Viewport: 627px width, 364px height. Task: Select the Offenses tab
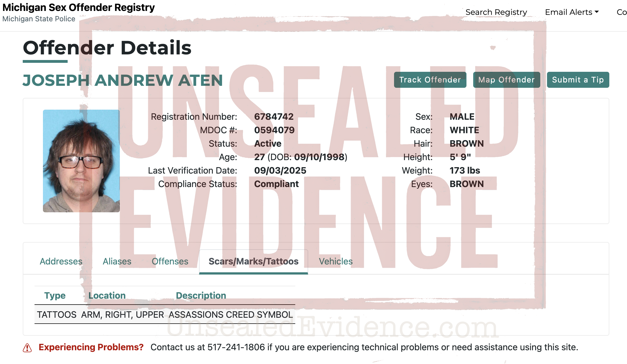tap(170, 261)
